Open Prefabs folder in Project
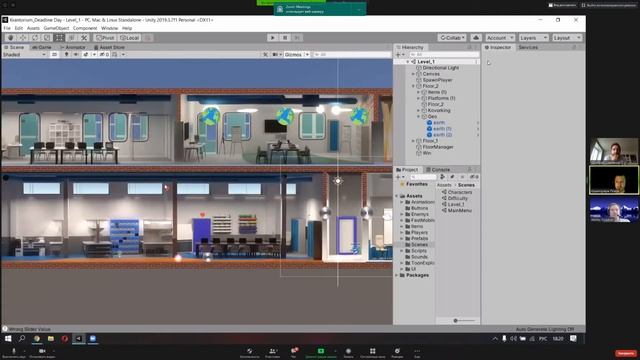Viewport: 640px width, 360px height. [420, 238]
